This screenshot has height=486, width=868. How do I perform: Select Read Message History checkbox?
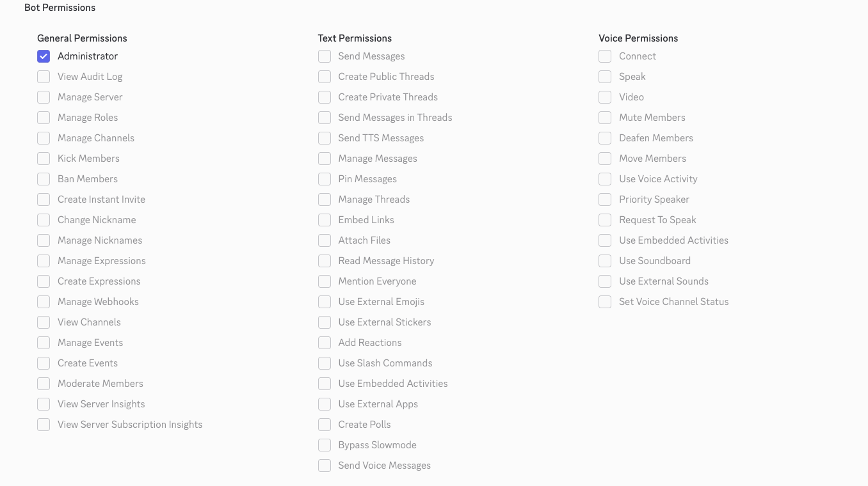point(325,261)
